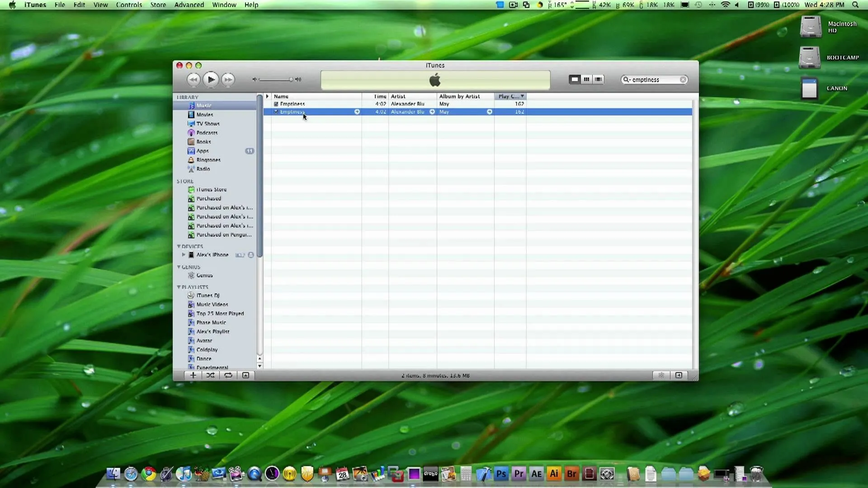
Task: Sort by Album by Artist column header
Action: point(466,96)
